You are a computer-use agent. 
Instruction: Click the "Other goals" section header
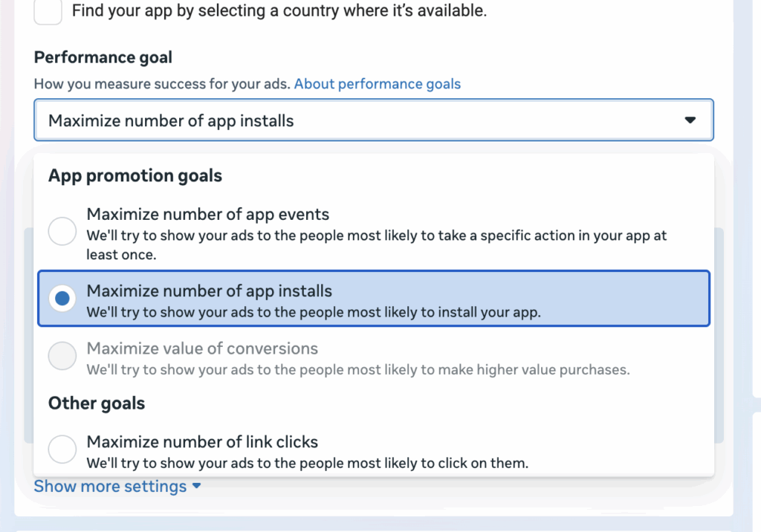pos(97,403)
